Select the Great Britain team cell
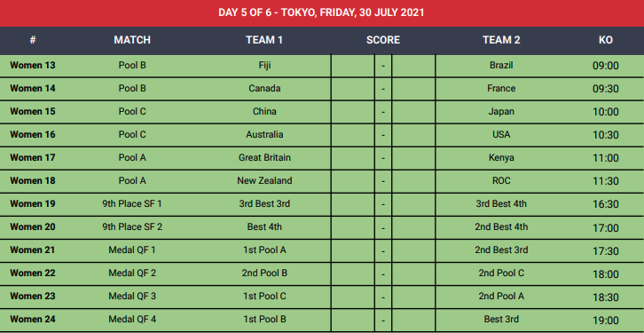 pos(264,157)
